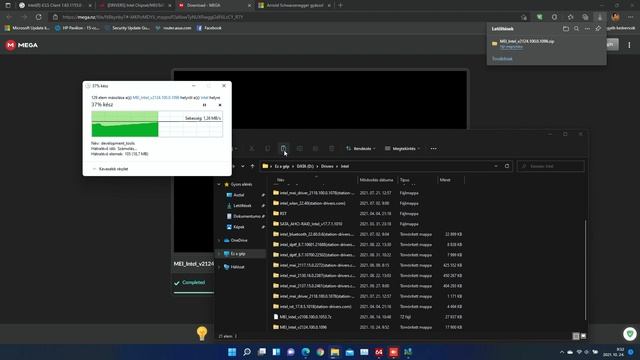Open the Explorer more options ellipsis

pos(433,149)
